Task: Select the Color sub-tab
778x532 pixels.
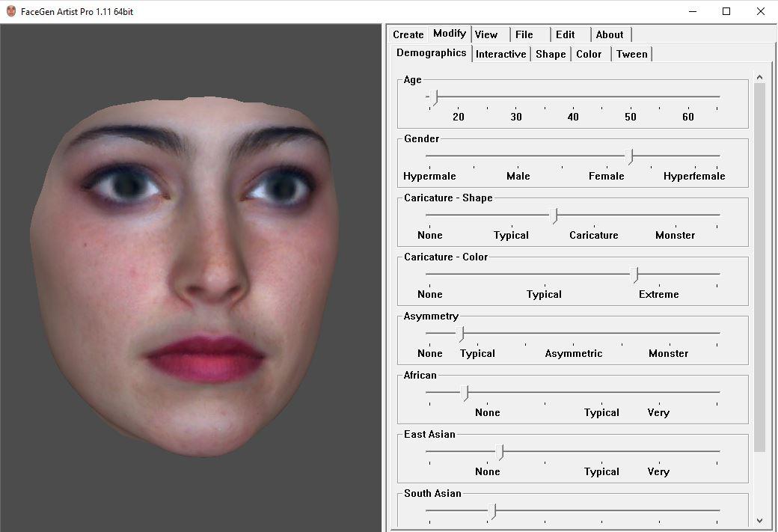Action: pyautogui.click(x=589, y=54)
